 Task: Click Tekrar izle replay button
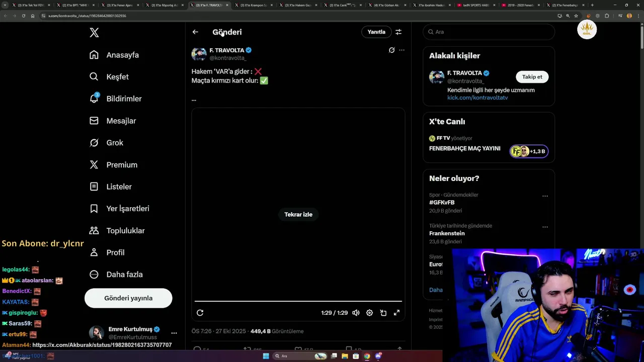[298, 215]
